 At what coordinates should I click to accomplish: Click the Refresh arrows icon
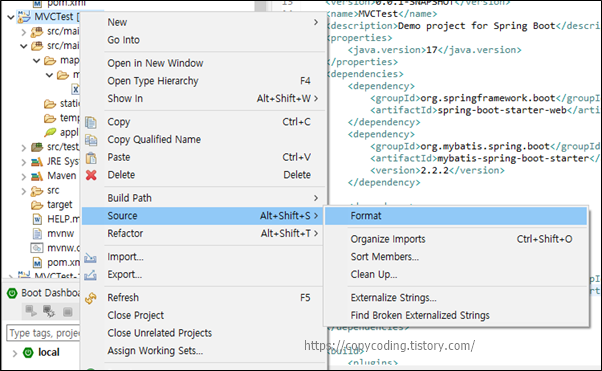click(x=91, y=298)
